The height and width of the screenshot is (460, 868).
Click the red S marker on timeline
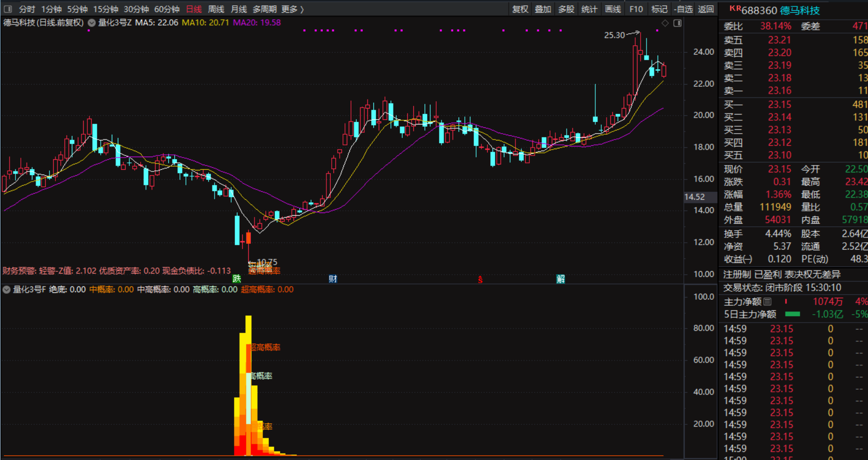pyautogui.click(x=480, y=279)
